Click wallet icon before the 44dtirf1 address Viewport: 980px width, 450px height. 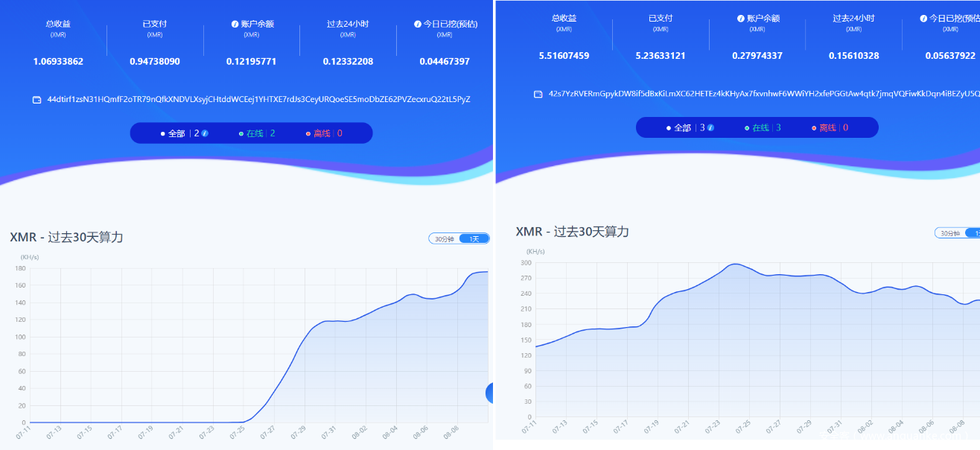pos(37,100)
